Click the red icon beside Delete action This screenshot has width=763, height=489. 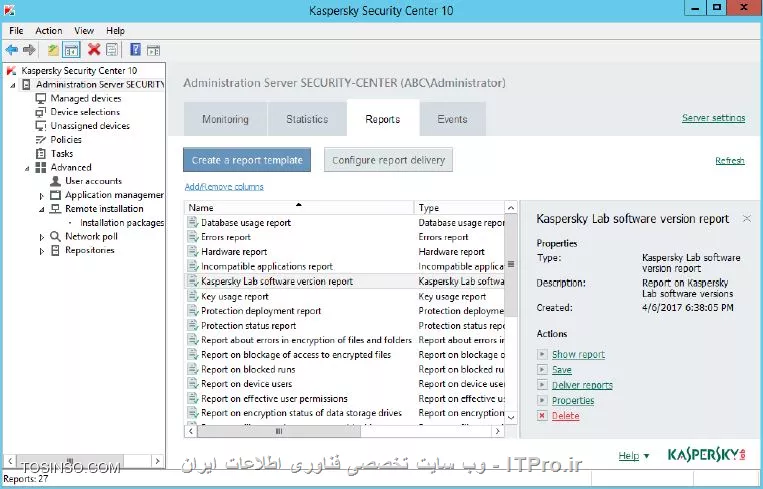pos(542,416)
